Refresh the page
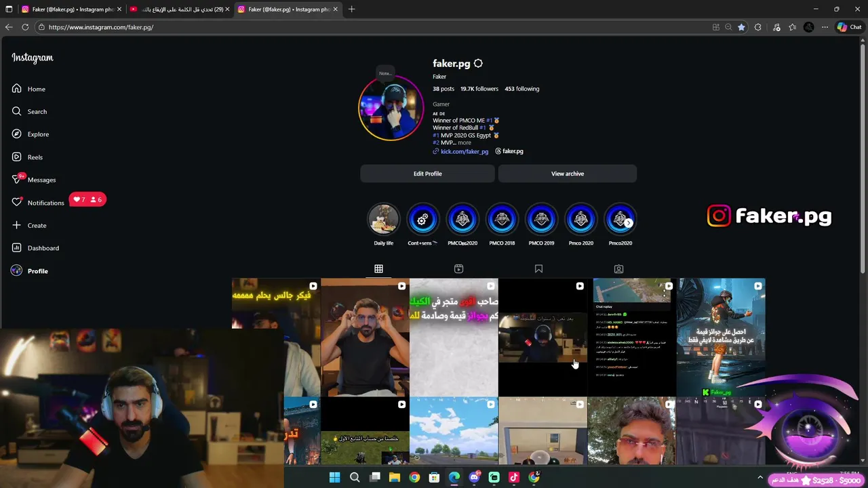This screenshot has width=868, height=488. 25,27
